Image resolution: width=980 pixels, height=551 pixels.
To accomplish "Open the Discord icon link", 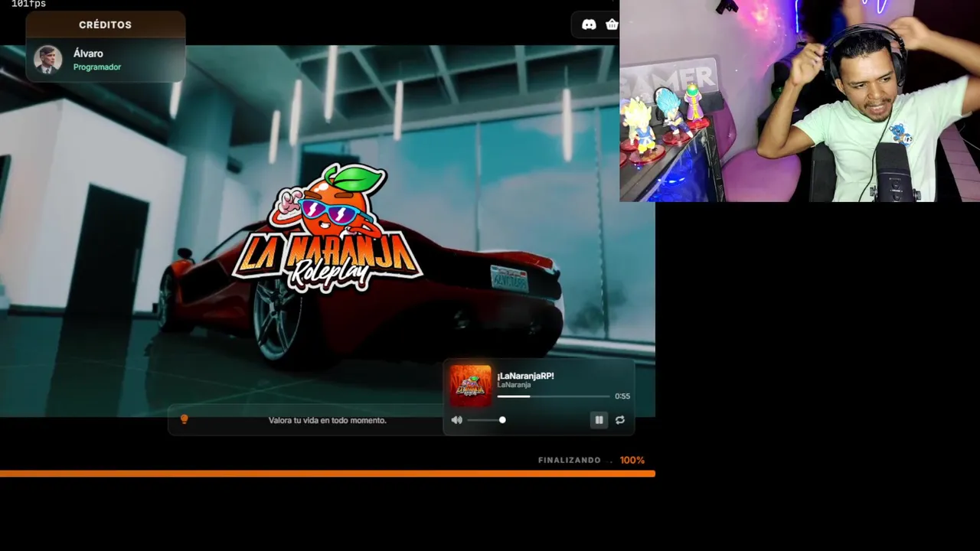I will click(x=589, y=24).
